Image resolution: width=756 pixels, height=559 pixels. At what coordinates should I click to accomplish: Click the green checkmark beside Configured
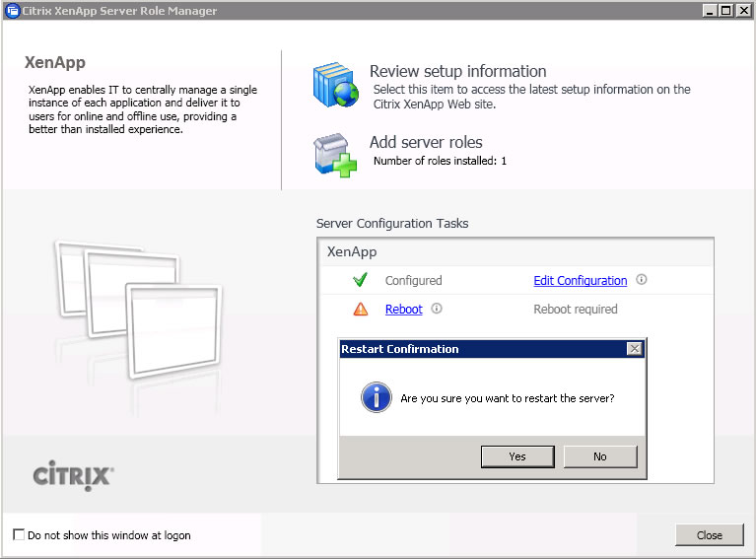(360, 280)
